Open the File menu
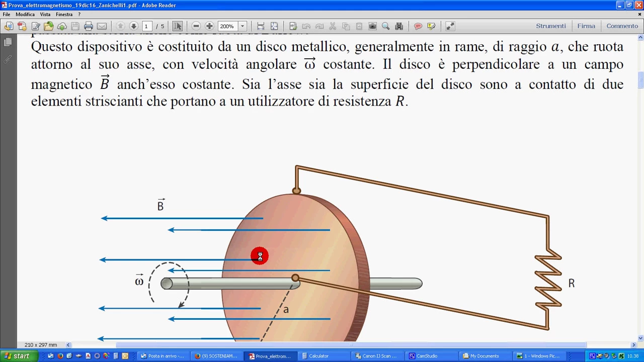This screenshot has width=644, height=362. [7, 15]
